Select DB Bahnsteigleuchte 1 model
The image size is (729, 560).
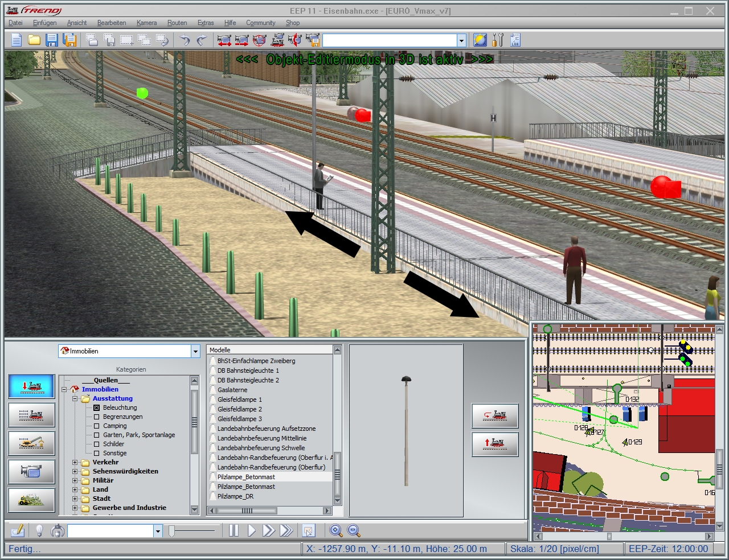click(x=248, y=370)
